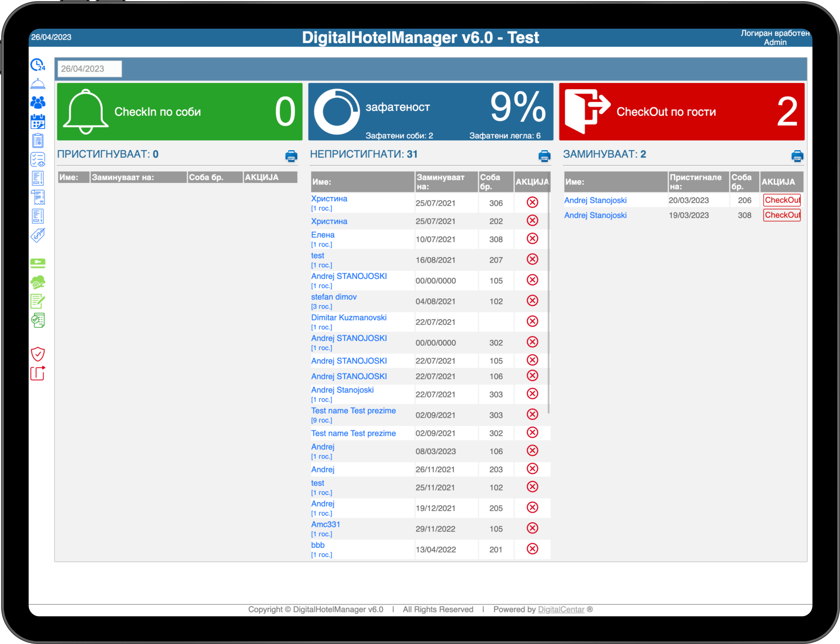The width and height of the screenshot is (840, 644).
Task: Click Логиран вработен Admin label
Action: [x=775, y=37]
